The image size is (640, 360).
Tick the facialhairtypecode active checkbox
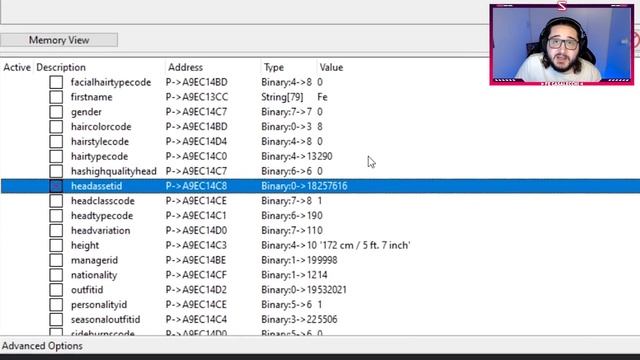(x=56, y=82)
